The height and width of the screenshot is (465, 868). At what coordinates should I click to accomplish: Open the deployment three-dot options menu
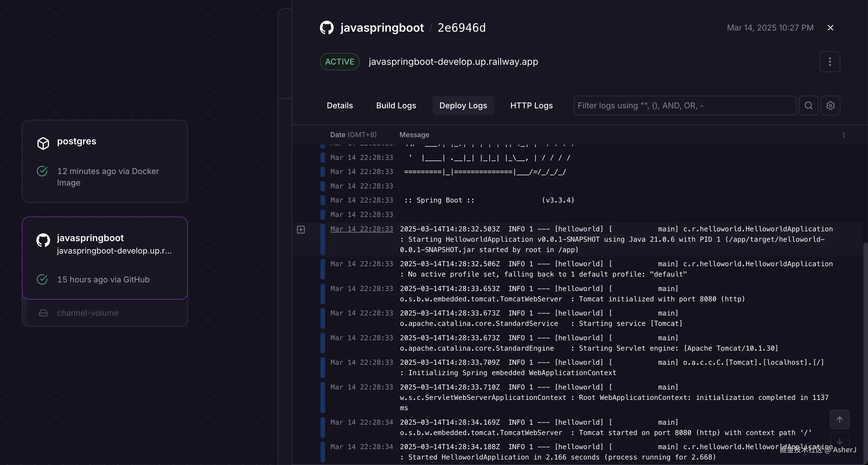[830, 62]
